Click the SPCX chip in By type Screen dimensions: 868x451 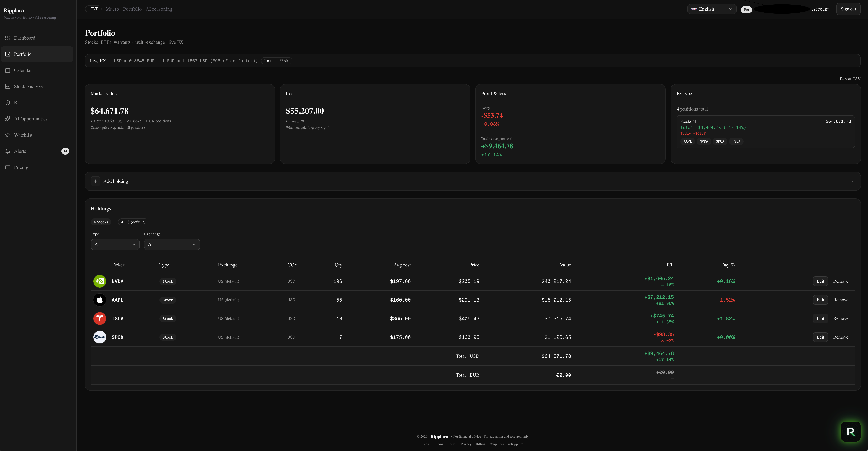720,141
